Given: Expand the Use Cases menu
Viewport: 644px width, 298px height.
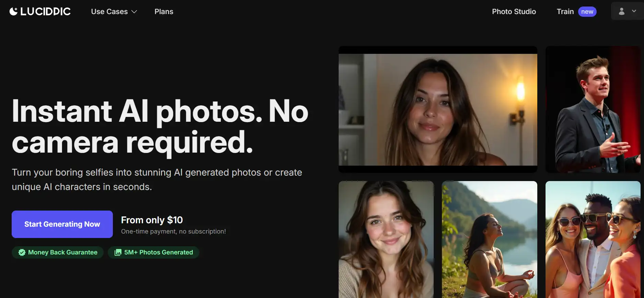Looking at the screenshot, I should tap(114, 12).
